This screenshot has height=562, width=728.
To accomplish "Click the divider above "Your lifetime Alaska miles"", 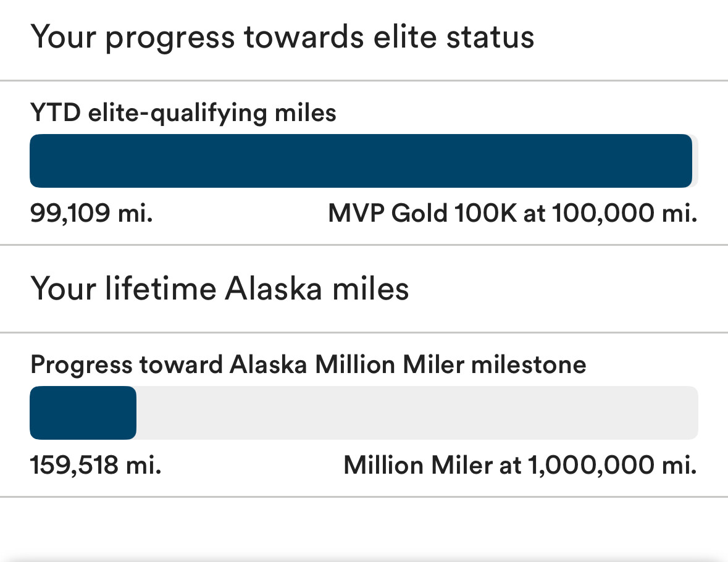I will [x=364, y=245].
